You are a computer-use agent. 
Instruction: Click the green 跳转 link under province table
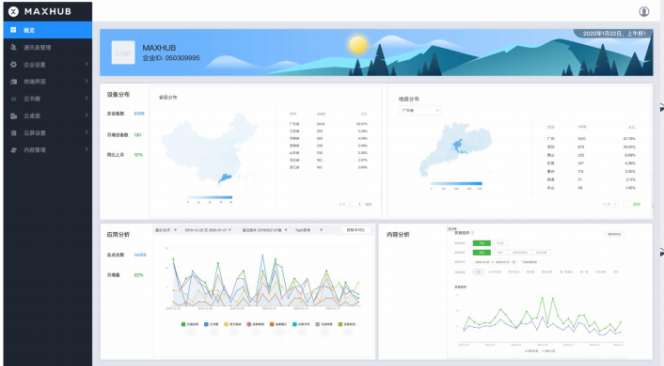point(368,205)
